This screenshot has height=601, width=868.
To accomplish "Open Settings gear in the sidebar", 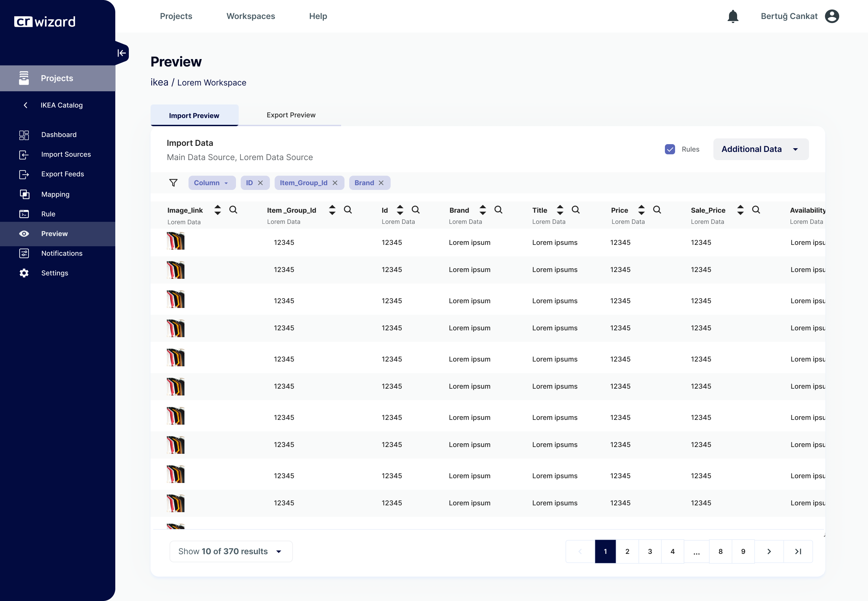I will coord(24,273).
